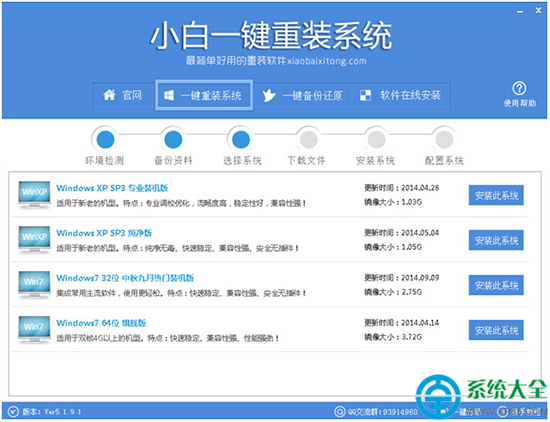Click the 下载文件 step circle
The image size is (550, 422).
coord(309,140)
